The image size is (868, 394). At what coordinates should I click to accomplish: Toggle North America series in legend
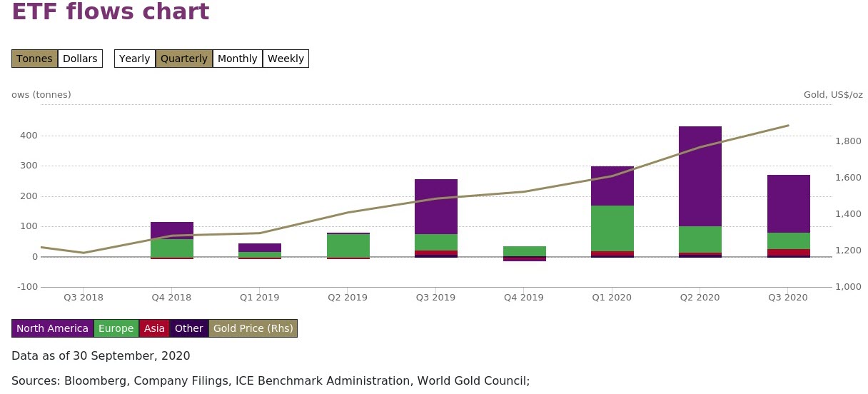[x=52, y=328]
